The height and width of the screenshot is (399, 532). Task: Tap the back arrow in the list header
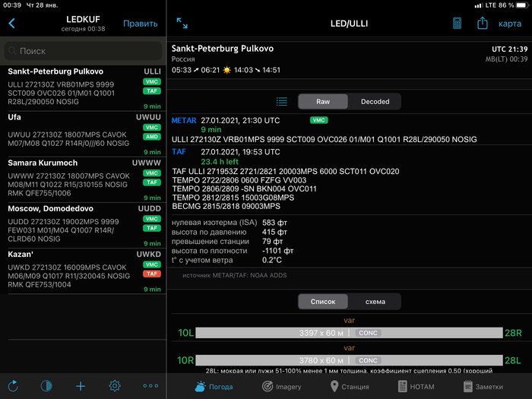(x=11, y=24)
